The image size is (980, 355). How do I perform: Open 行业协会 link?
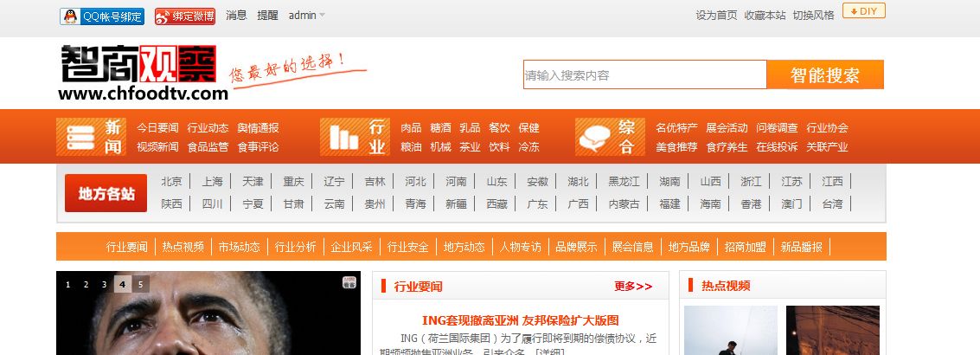(828, 128)
